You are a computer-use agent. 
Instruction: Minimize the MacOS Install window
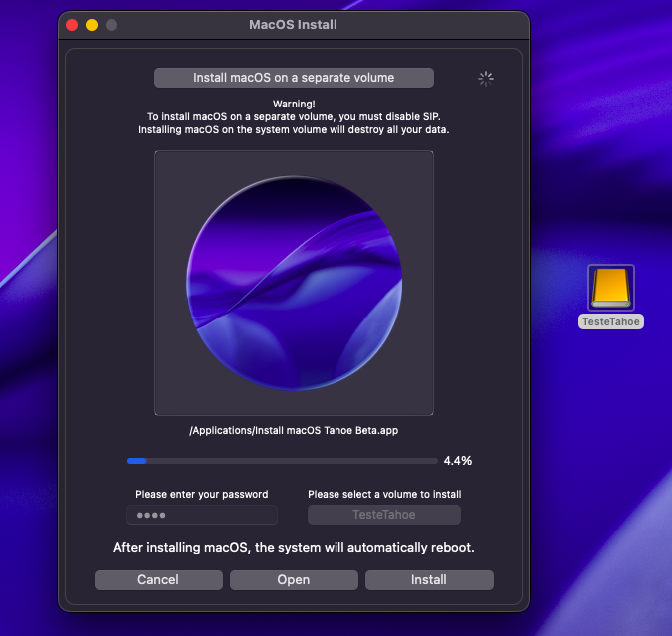(x=92, y=25)
